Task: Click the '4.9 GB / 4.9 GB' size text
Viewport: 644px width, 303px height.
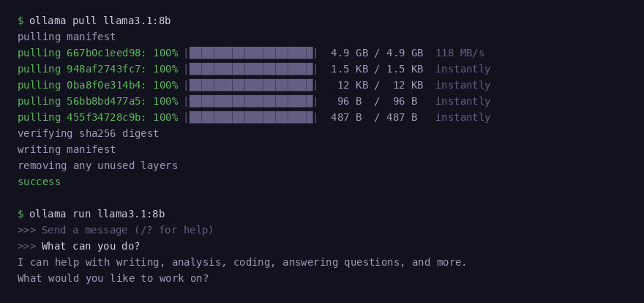Action: tap(377, 53)
